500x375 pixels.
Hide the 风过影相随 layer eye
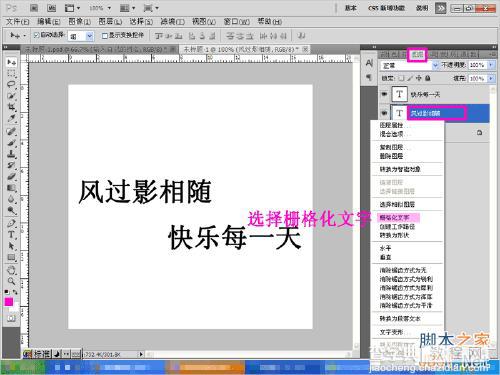[x=384, y=113]
